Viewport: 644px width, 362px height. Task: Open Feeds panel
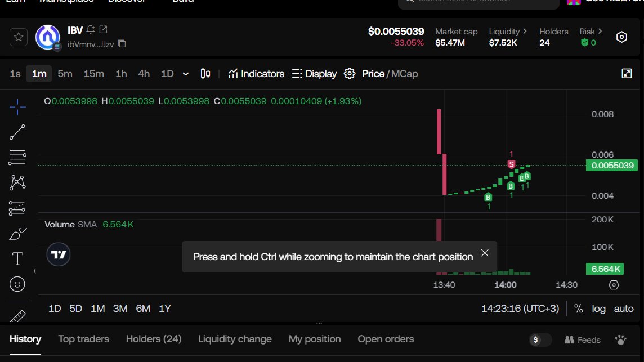coord(583,340)
